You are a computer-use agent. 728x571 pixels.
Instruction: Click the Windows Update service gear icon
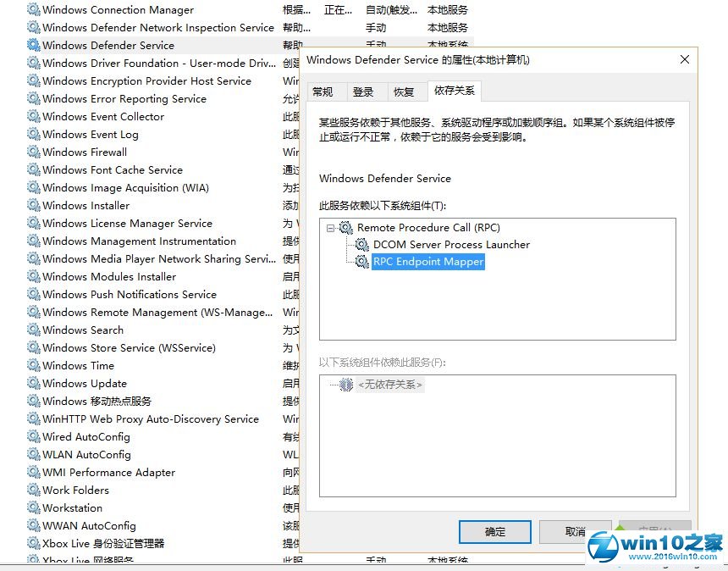tap(33, 384)
